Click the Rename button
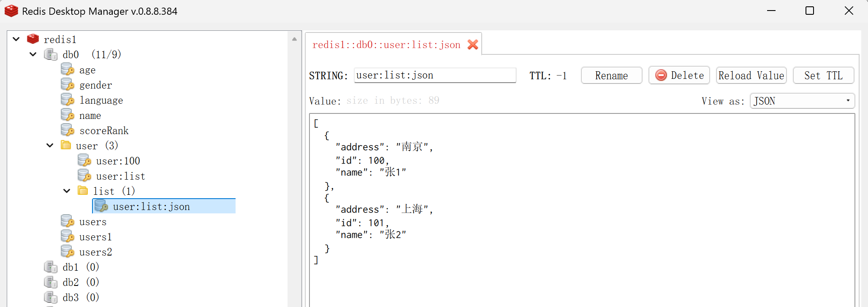The height and width of the screenshot is (307, 868). [611, 75]
